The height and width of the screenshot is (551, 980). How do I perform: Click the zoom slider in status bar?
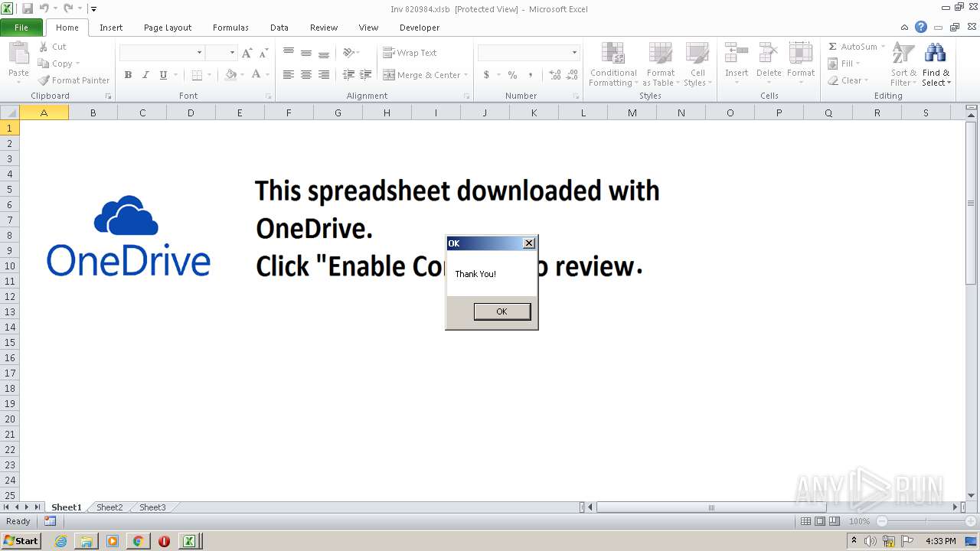coord(926,521)
